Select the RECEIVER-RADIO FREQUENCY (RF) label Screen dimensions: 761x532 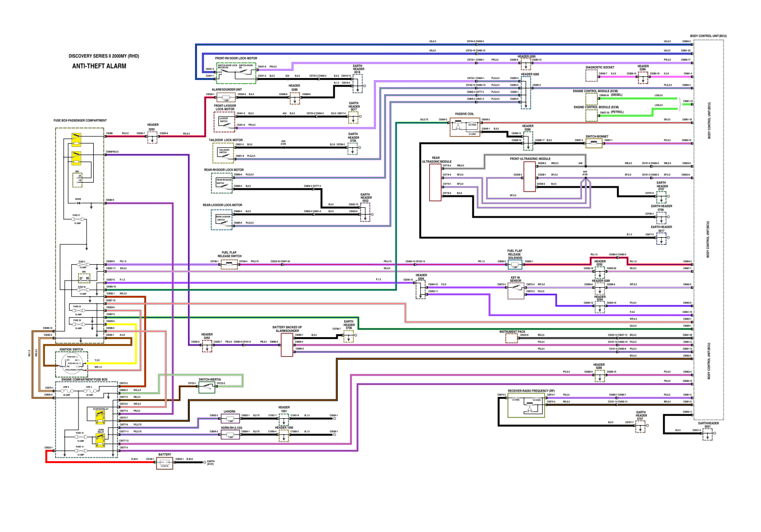(x=531, y=391)
